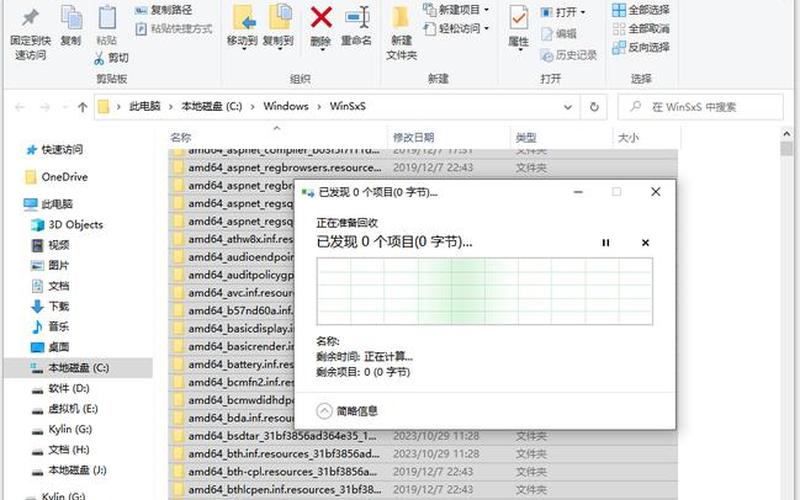Screen dimensions: 800x500
Task: Select folder amd64_bsdtar_31bf3856ad364e35_1...
Action: pos(423,436)
